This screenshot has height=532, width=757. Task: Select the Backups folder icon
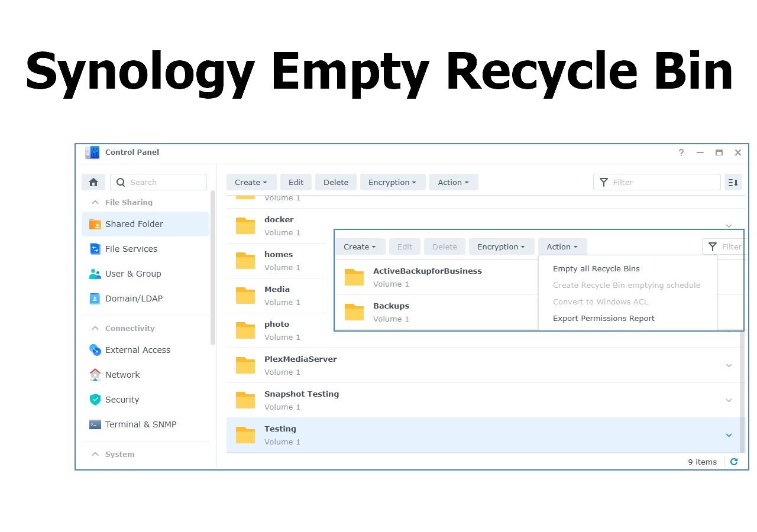coord(354,312)
